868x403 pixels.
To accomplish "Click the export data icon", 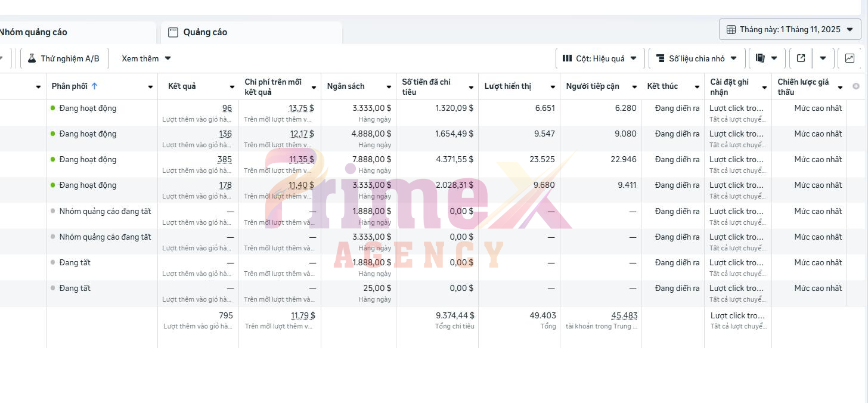I will (x=801, y=58).
